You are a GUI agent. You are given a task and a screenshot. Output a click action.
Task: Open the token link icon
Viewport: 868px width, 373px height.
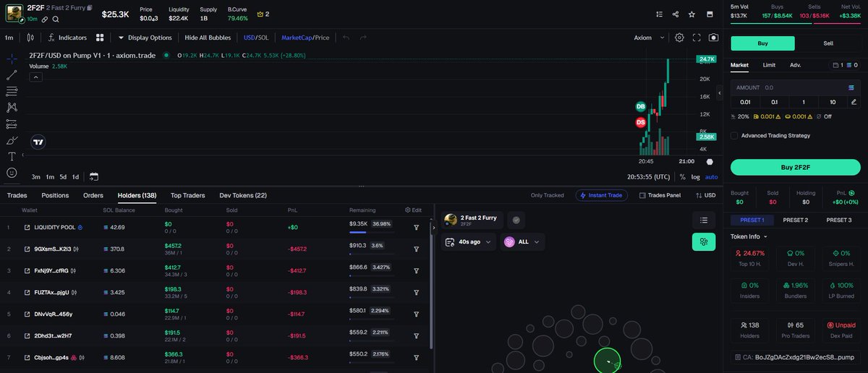pos(45,20)
